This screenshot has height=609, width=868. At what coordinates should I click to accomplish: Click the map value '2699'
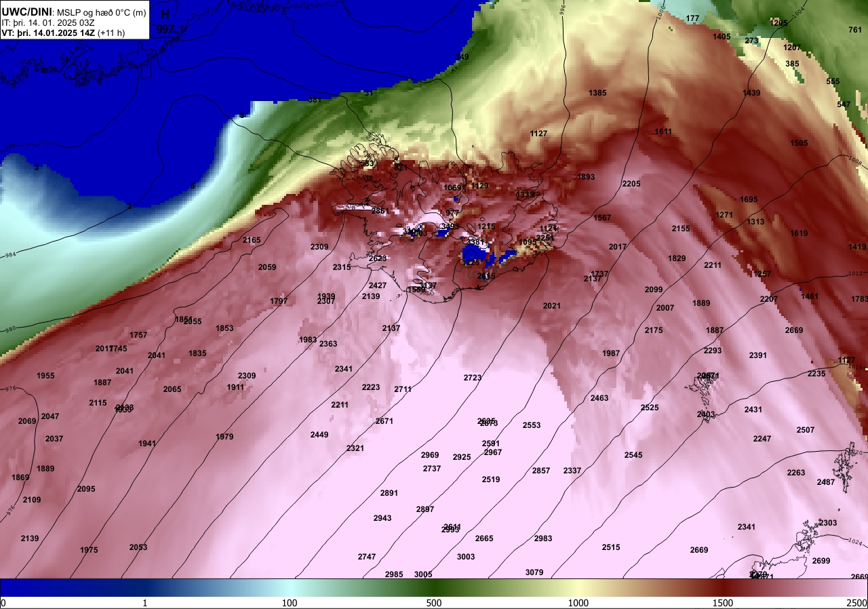tap(821, 561)
